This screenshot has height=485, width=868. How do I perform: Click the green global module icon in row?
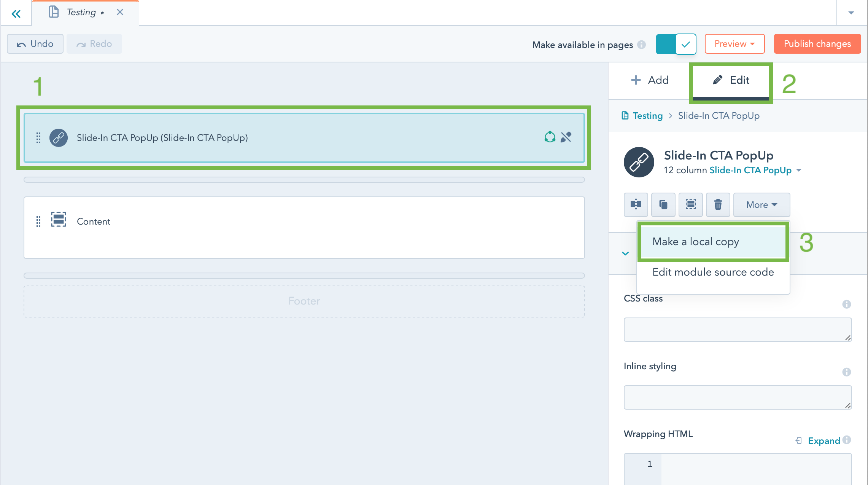(550, 137)
